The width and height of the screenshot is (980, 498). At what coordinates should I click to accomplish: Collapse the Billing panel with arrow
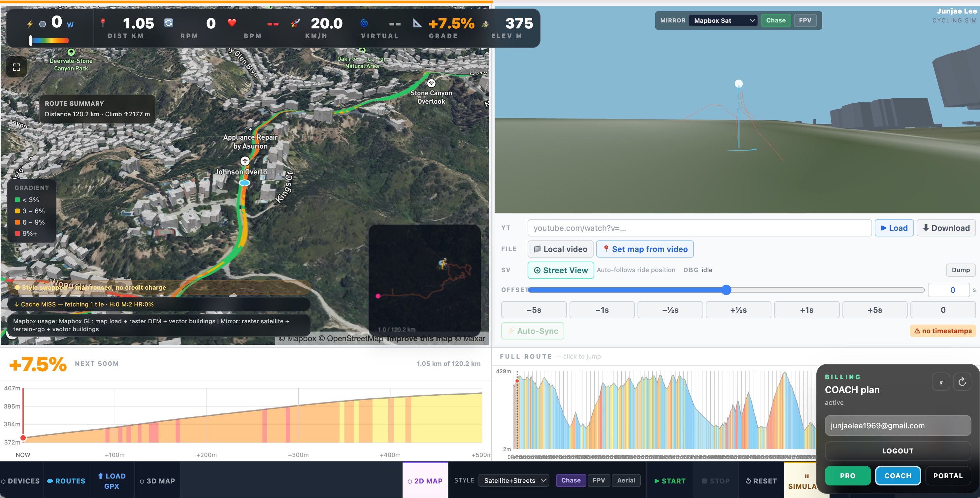(x=941, y=382)
